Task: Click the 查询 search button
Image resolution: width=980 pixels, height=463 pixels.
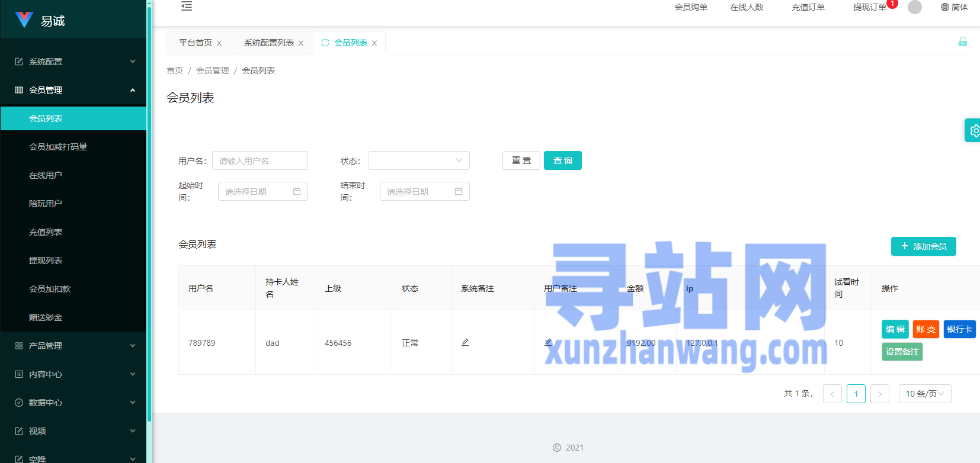Action: tap(562, 160)
